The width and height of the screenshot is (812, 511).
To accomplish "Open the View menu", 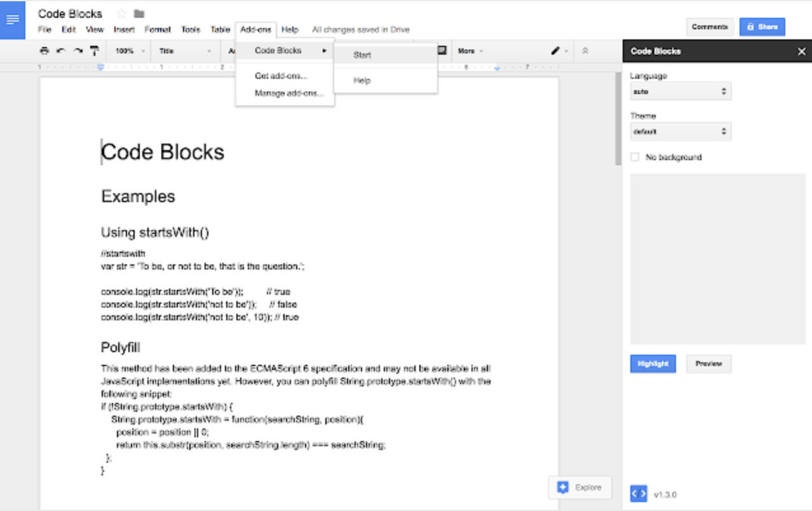I will (x=95, y=29).
